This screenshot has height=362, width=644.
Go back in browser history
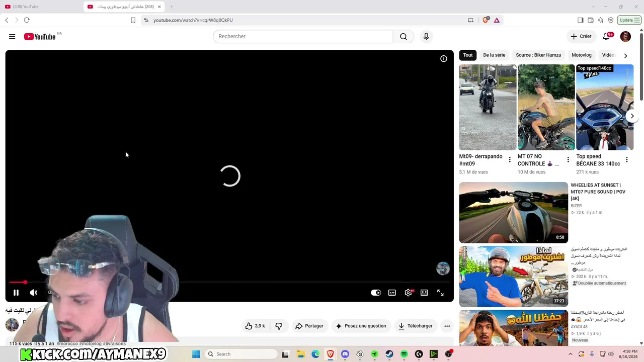pyautogui.click(x=7, y=20)
